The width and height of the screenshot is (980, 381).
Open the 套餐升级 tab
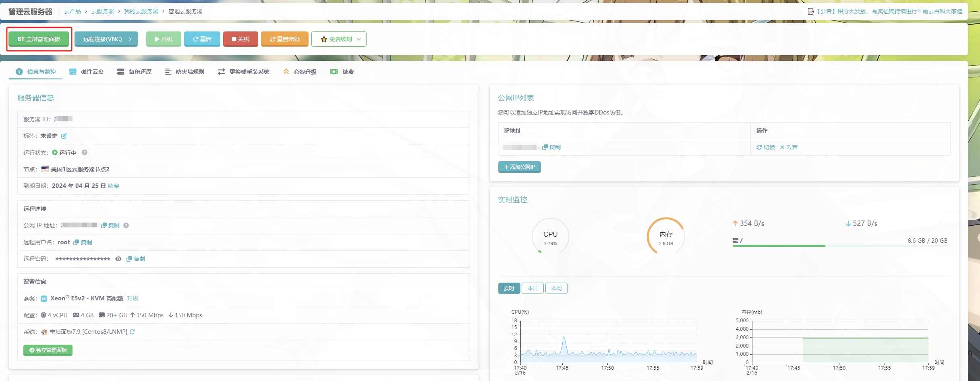click(x=300, y=72)
